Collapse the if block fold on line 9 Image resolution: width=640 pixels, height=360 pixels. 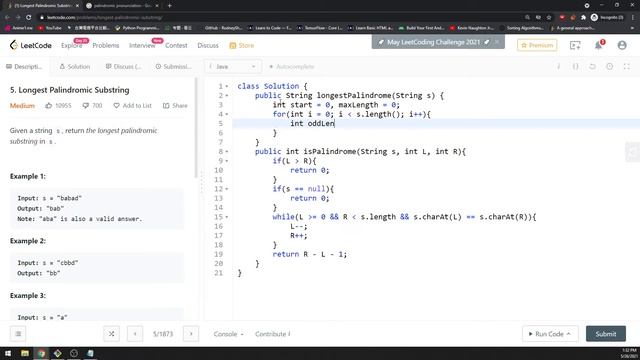point(227,161)
